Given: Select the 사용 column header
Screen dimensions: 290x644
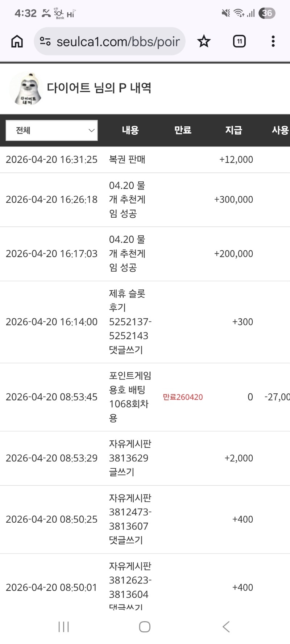Looking at the screenshot, I should click(x=280, y=130).
